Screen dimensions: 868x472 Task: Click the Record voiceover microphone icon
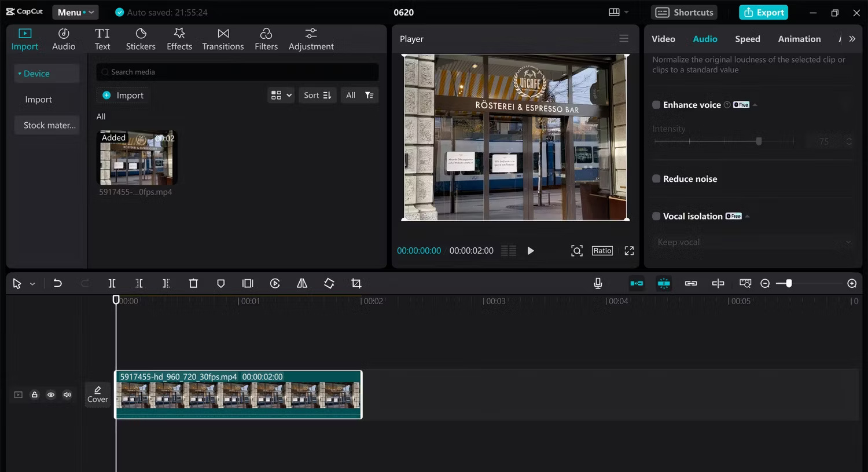598,283
